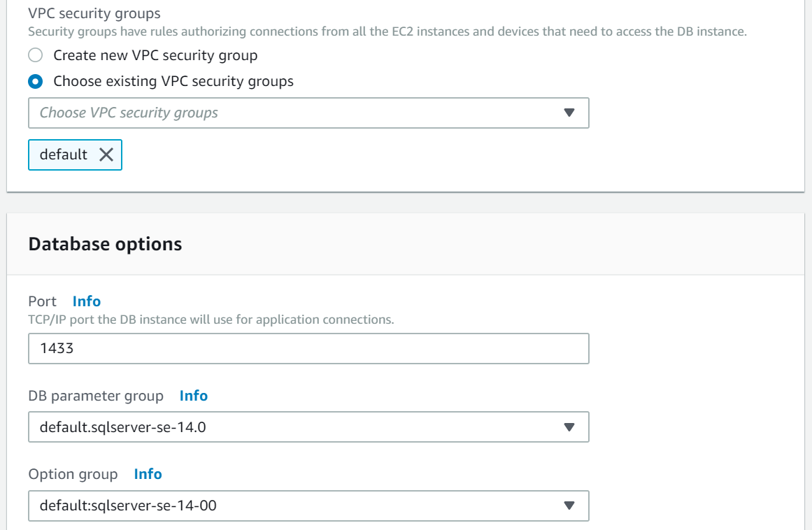The width and height of the screenshot is (812, 530).
Task: Click the Database options section heading
Action: click(x=105, y=244)
